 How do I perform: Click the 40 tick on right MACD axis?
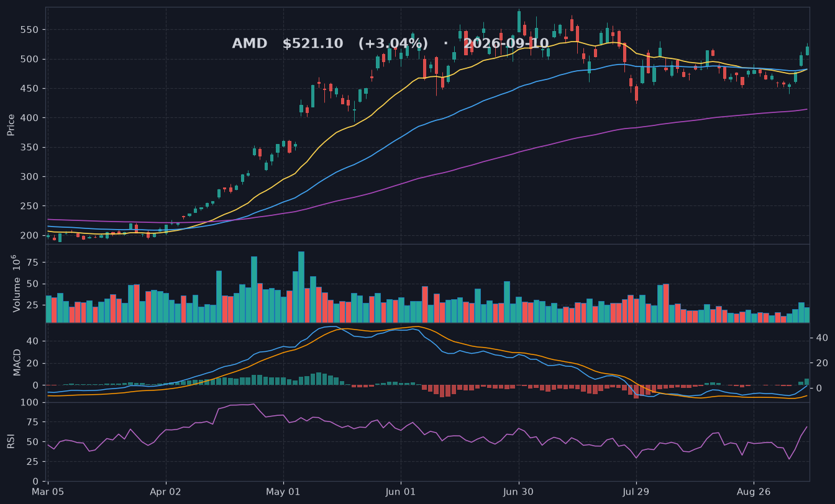tap(821, 338)
